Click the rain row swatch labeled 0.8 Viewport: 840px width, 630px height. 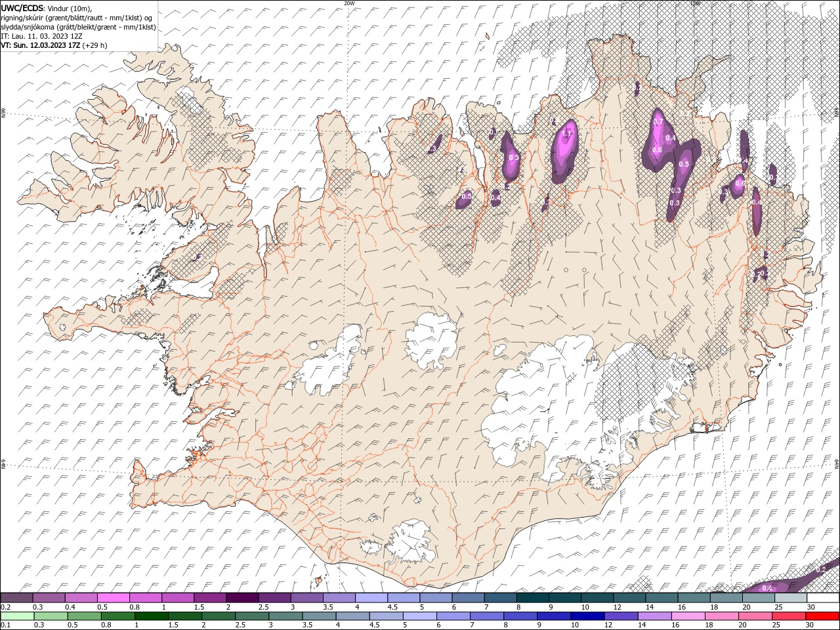117,616
